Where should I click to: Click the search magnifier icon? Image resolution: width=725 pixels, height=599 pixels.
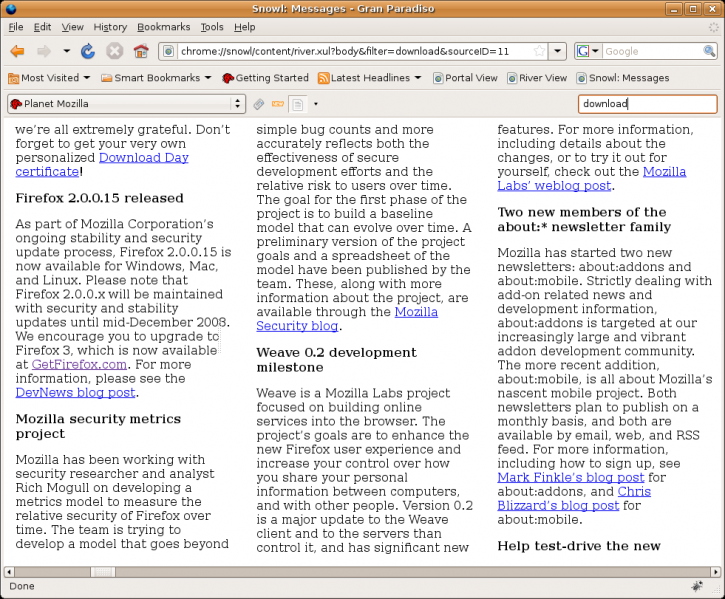(708, 51)
